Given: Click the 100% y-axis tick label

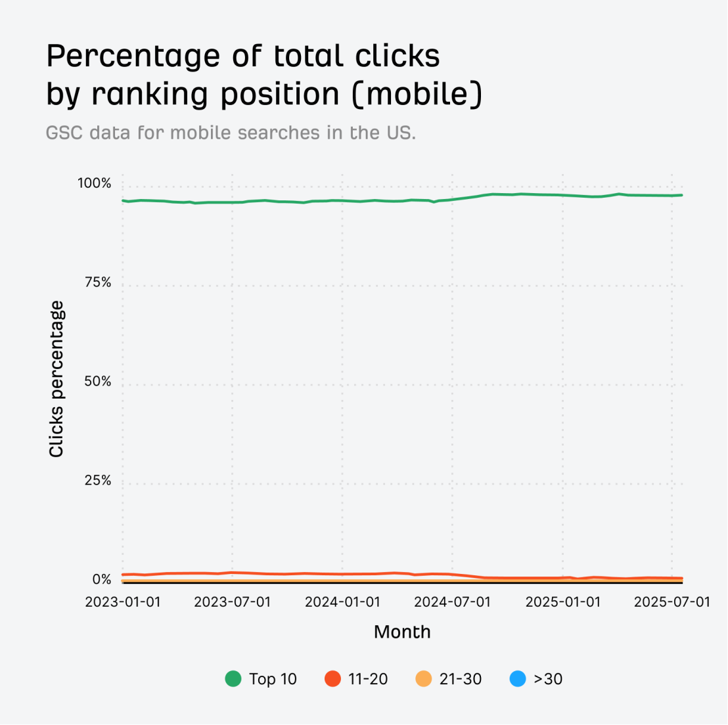Looking at the screenshot, I should pyautogui.click(x=95, y=183).
